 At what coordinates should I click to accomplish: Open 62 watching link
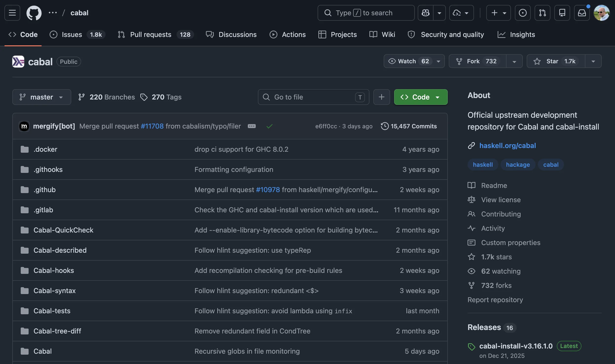(494, 271)
